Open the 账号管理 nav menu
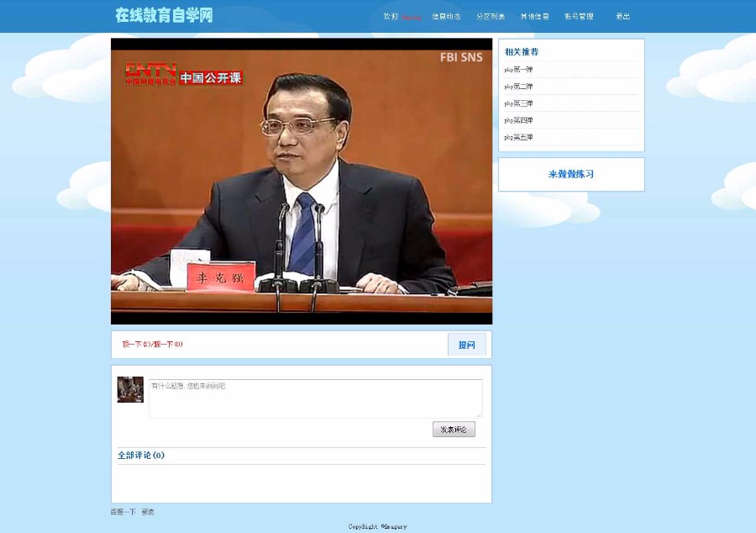Screen dimensions: 756x533 pyautogui.click(x=579, y=17)
